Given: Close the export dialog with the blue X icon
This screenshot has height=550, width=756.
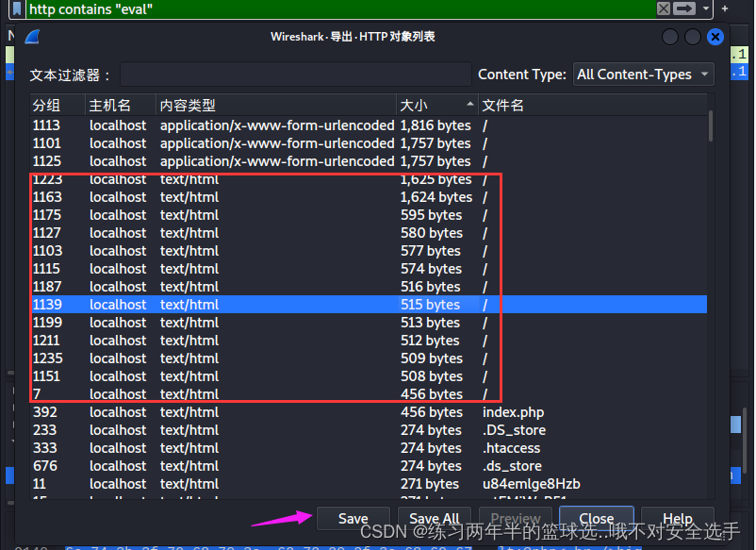Looking at the screenshot, I should click(715, 36).
